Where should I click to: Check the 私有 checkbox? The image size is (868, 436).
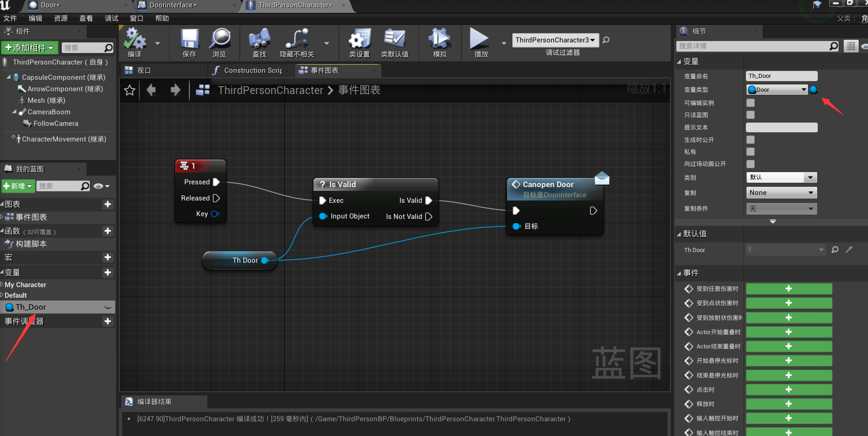tap(751, 152)
